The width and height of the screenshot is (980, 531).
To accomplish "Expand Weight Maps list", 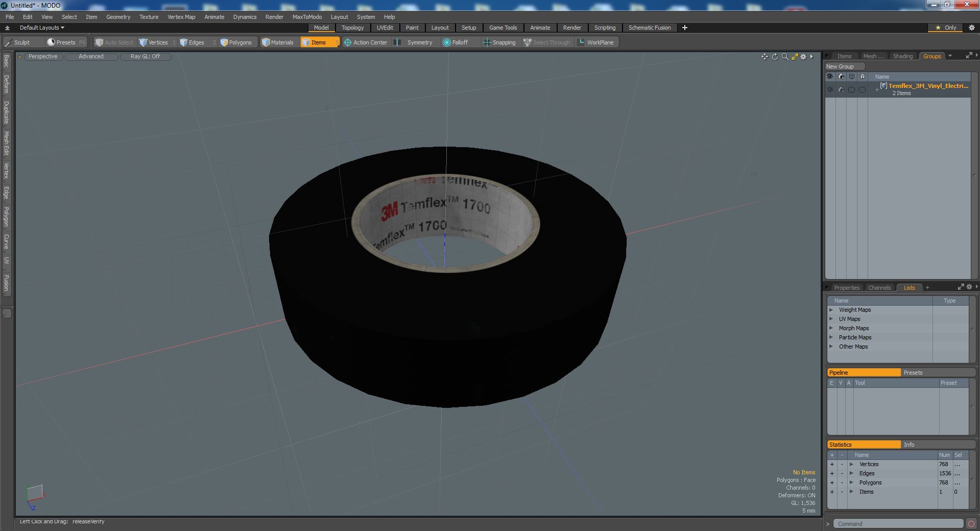I will click(831, 310).
